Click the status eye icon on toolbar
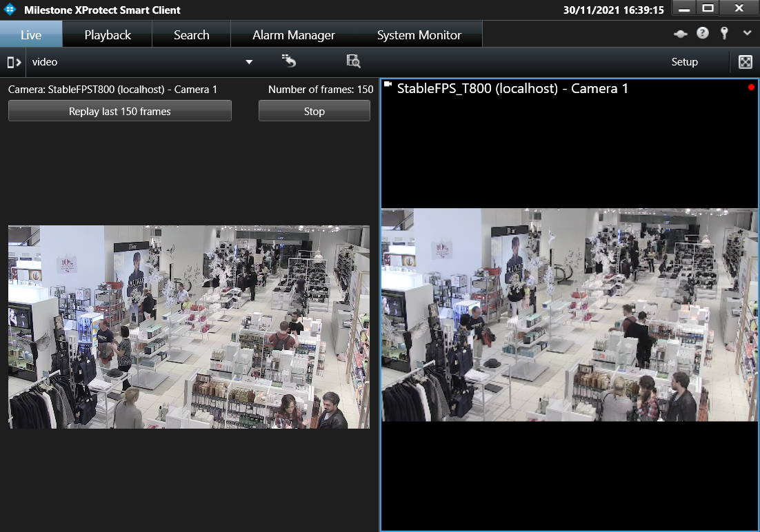Viewport: 760px width, 532px height. (680, 33)
